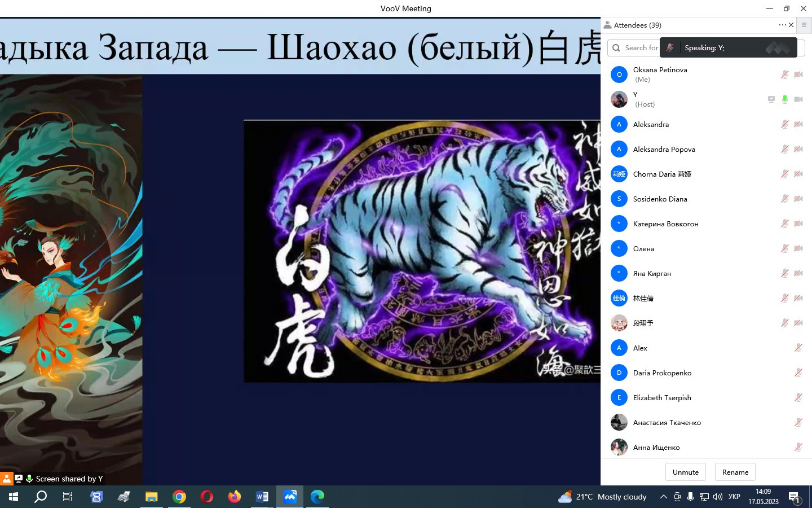Click the muted mic icon in Speaking banner

point(670,48)
